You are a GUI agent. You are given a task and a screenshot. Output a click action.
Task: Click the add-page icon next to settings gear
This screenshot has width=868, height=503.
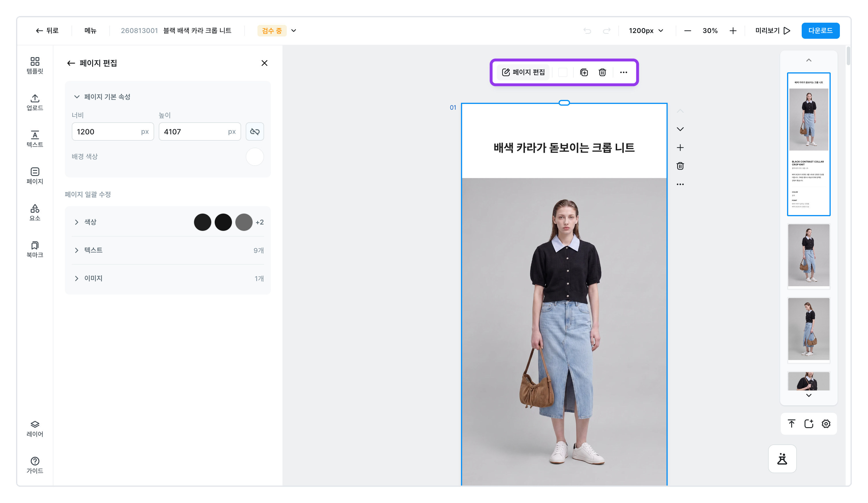[x=809, y=424]
